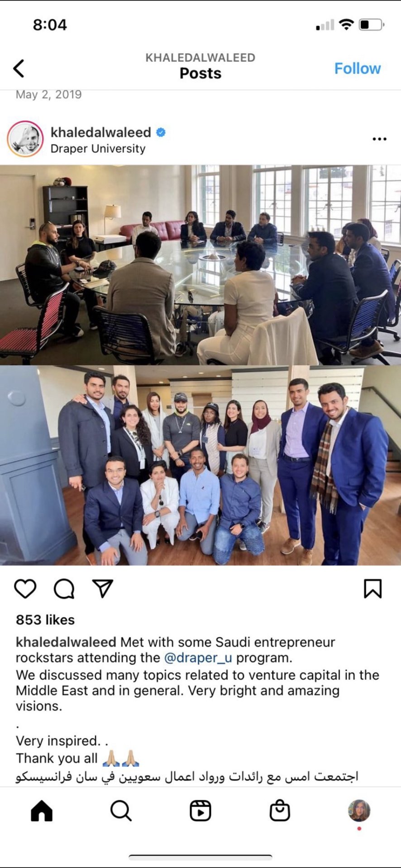Tap the post group photo

pos(200,466)
